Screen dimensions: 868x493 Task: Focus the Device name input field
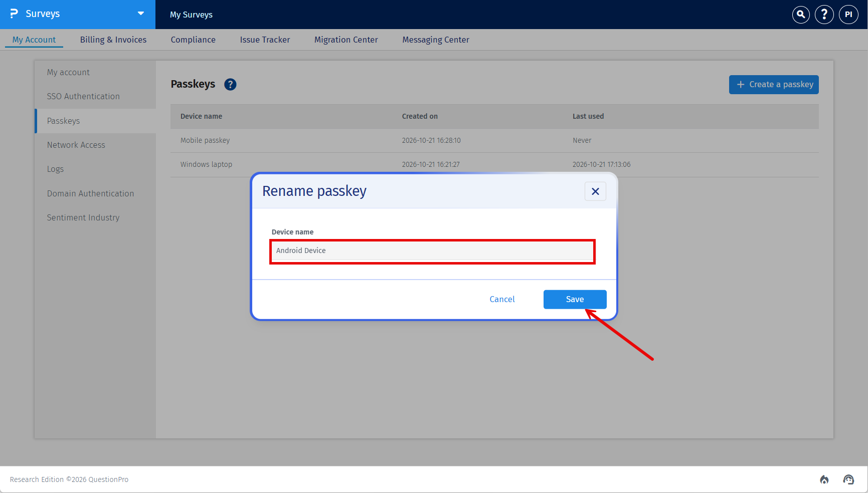[x=432, y=251]
